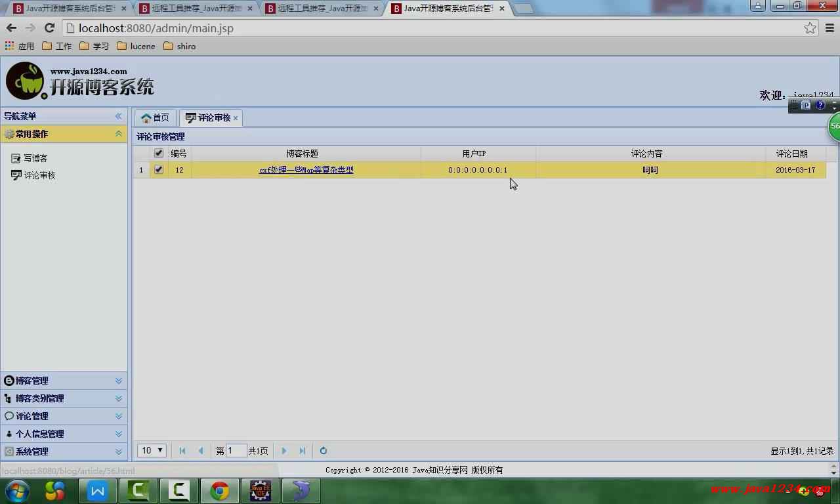Refresh the comment grid

[x=324, y=451]
